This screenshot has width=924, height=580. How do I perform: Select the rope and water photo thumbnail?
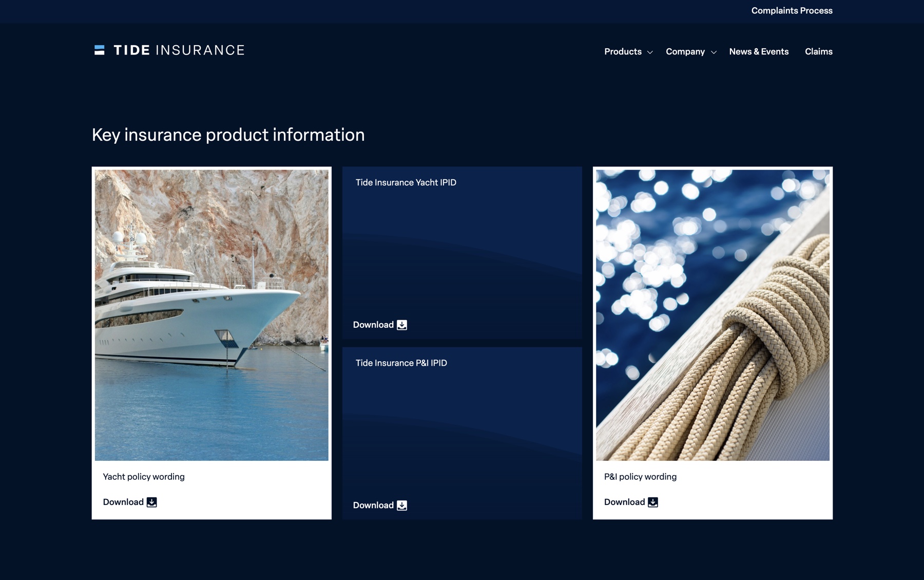712,314
